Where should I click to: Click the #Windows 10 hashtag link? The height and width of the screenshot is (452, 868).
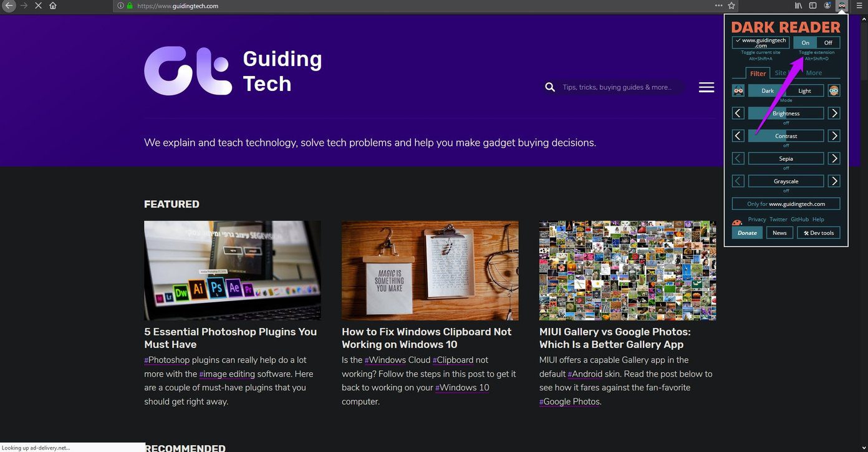pyautogui.click(x=462, y=388)
